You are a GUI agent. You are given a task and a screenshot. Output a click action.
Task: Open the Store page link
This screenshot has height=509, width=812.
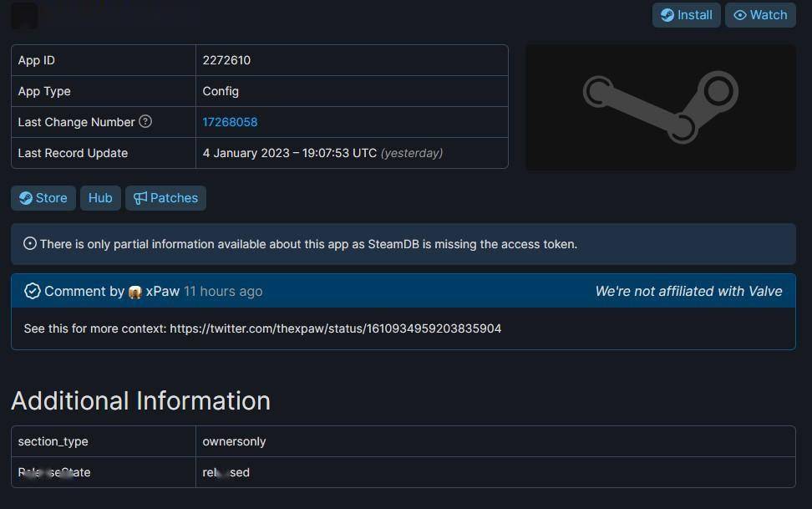click(x=43, y=198)
